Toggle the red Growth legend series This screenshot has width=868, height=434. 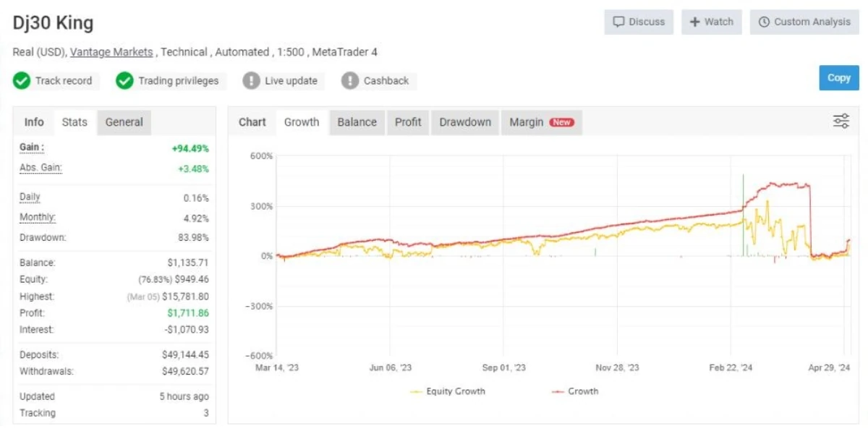click(x=575, y=391)
